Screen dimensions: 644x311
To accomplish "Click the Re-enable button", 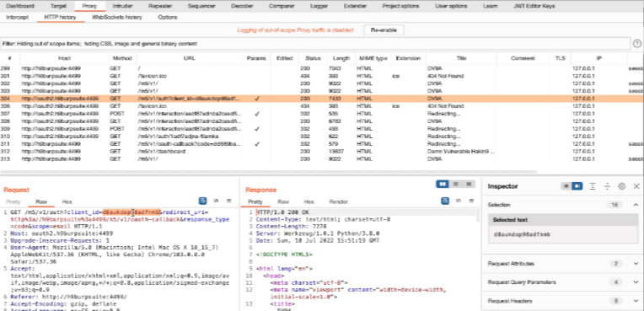I will click(384, 30).
